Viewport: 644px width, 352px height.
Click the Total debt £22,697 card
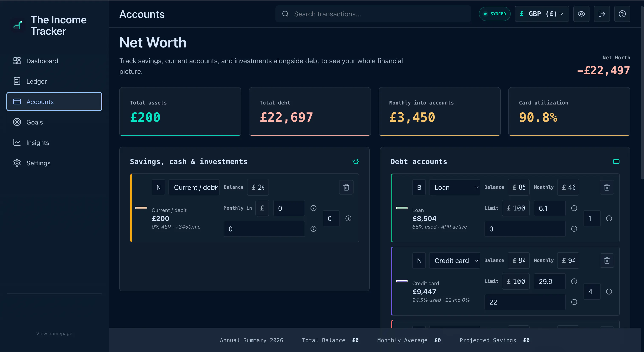310,112
